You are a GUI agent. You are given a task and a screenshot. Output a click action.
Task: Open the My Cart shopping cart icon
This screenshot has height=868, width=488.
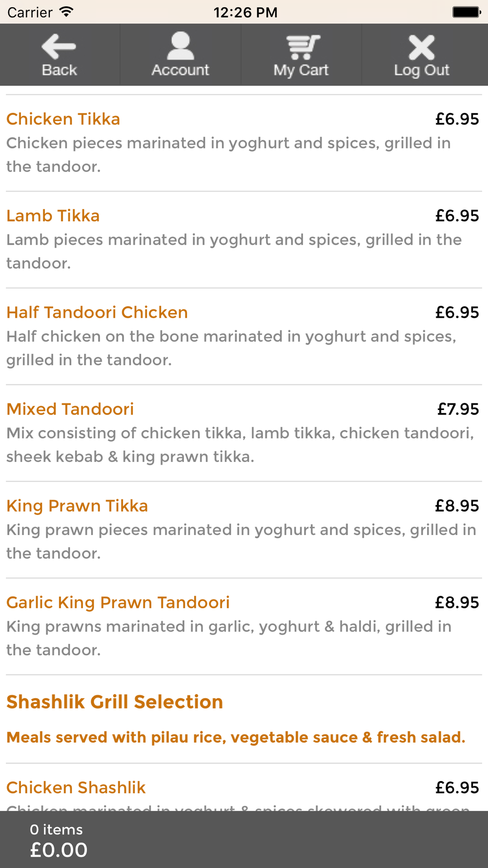tap(303, 47)
